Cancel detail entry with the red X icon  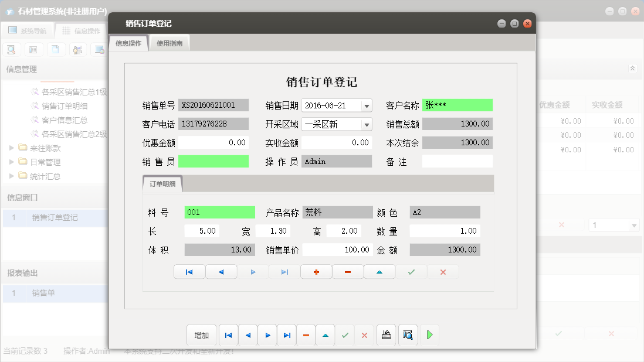coord(443,271)
